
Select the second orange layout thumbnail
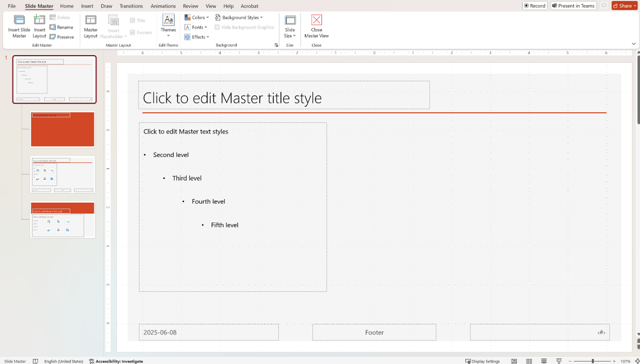pyautogui.click(x=63, y=220)
